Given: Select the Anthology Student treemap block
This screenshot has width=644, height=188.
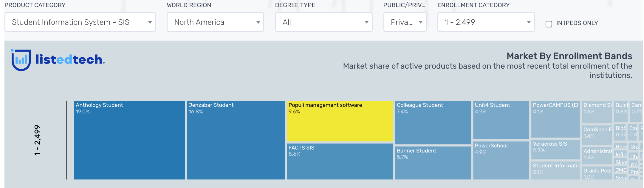Looking at the screenshot, I should click(x=129, y=140).
